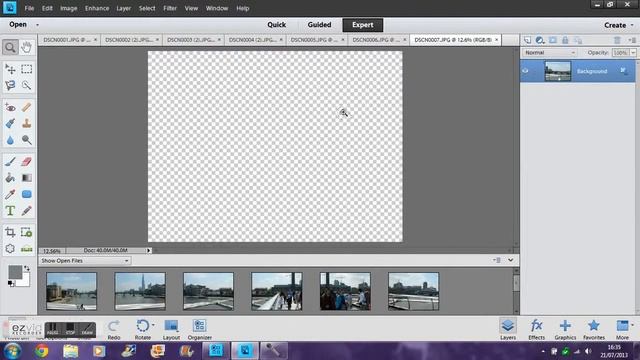
Task: Select the Rectangular Marquee tool
Action: [27, 69]
